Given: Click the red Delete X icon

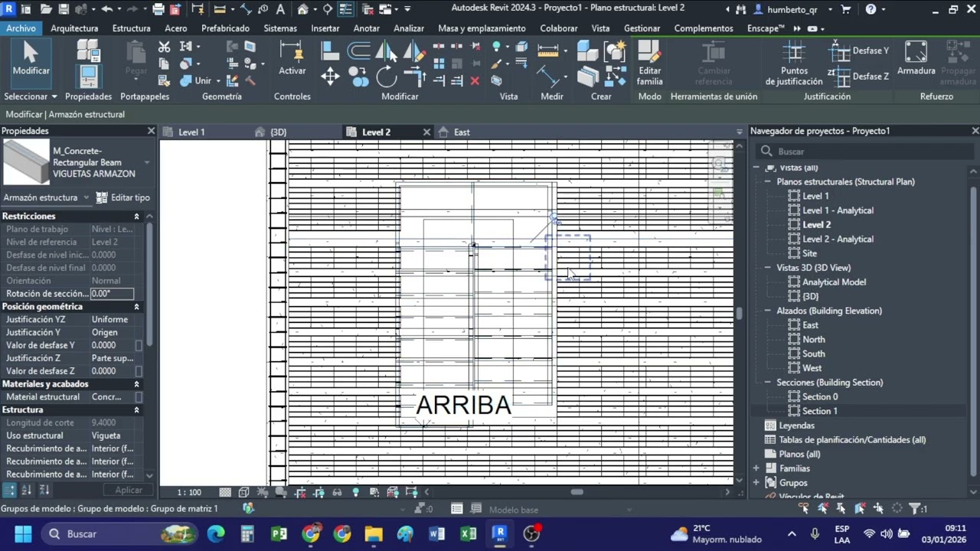Looking at the screenshot, I should (x=475, y=80).
